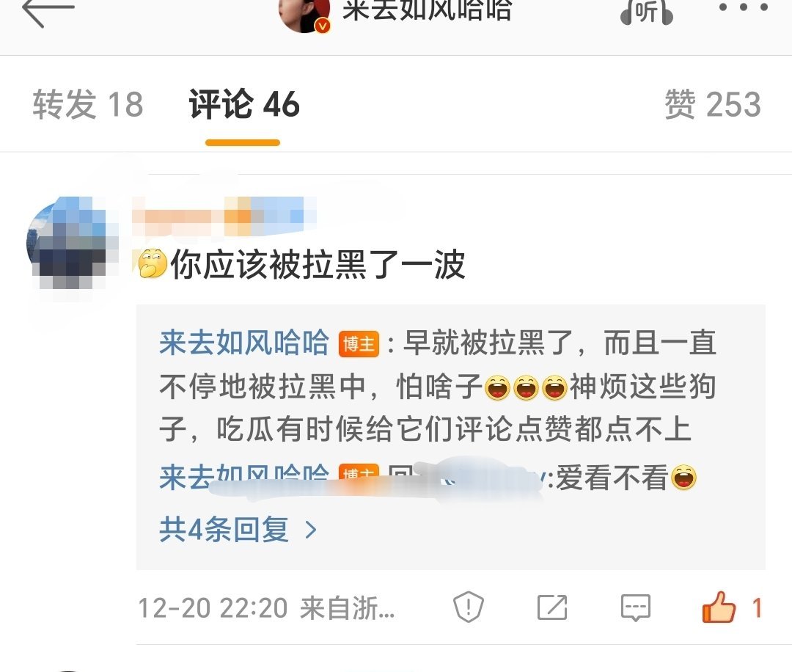
Task: Tap the blurred commenter username
Action: coord(224,216)
